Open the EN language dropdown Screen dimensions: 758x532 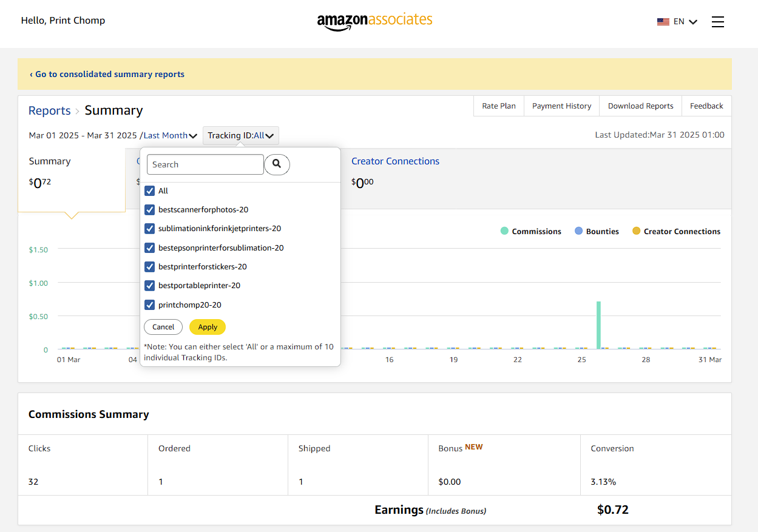685,22
